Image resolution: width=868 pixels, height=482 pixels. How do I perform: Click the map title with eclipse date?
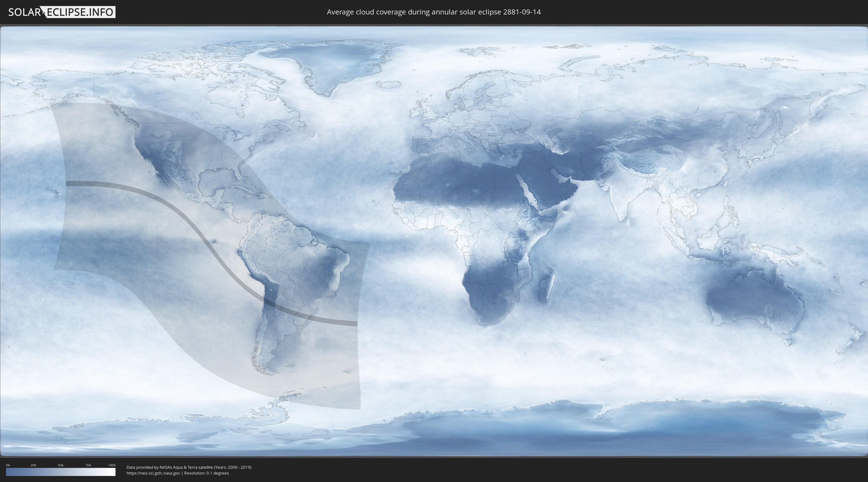coord(434,12)
